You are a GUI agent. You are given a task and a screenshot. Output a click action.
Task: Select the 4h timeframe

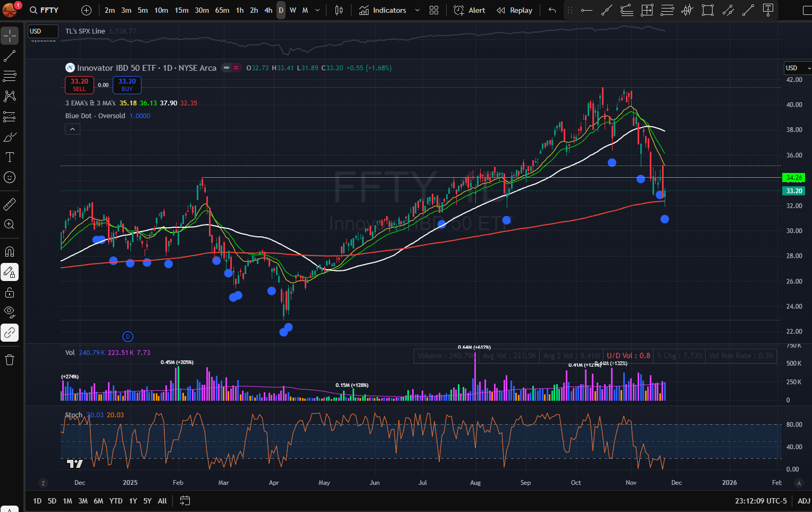click(x=268, y=10)
